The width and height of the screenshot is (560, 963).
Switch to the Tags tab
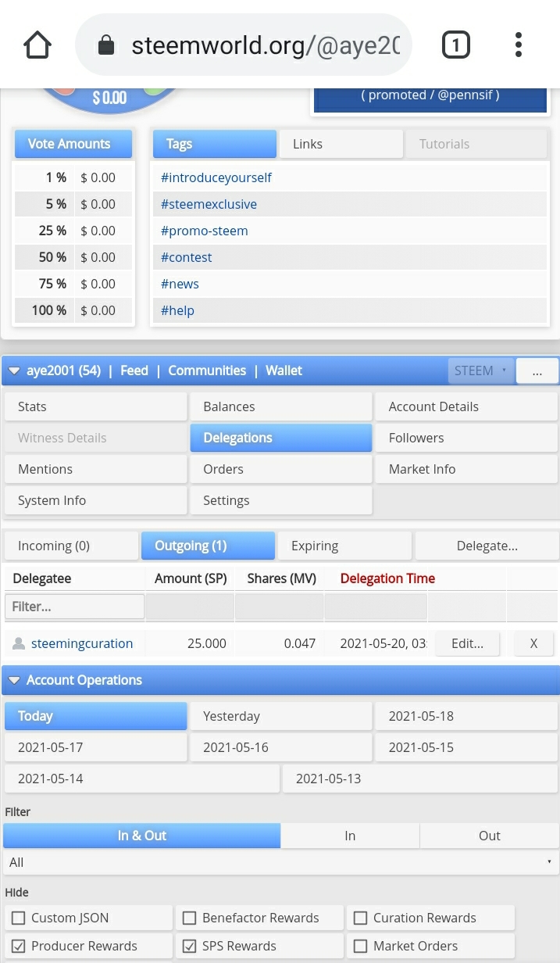(x=215, y=144)
